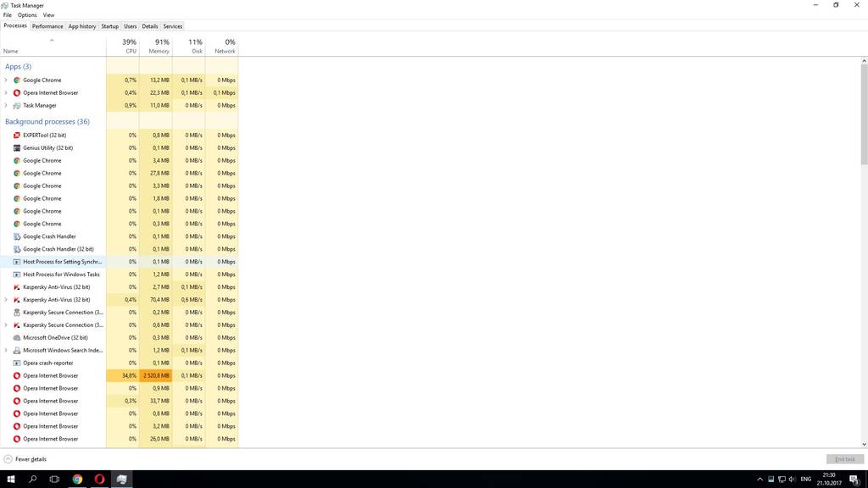Expand Kaspersky Secure Connection 0,6 MB entry

pyautogui.click(x=6, y=325)
